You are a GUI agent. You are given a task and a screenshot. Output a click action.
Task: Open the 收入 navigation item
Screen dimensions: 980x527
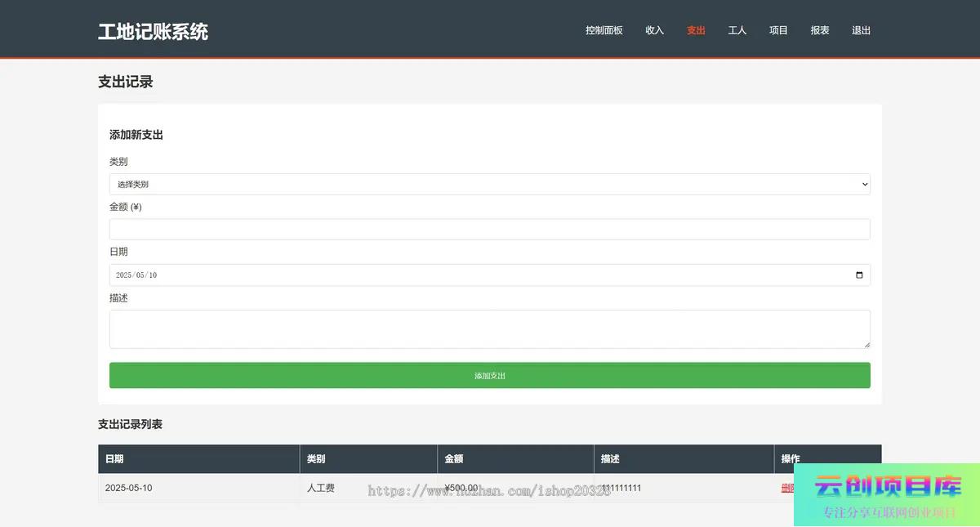pyautogui.click(x=654, y=30)
